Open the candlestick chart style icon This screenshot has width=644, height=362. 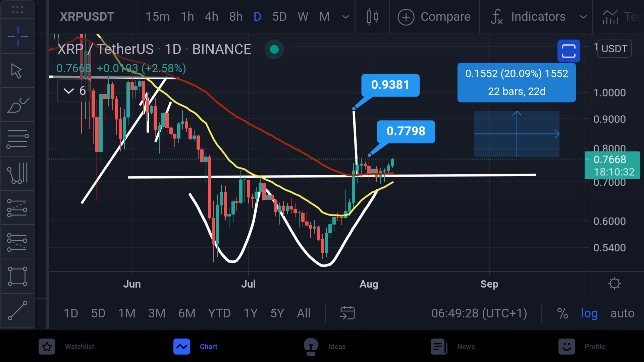(x=372, y=16)
